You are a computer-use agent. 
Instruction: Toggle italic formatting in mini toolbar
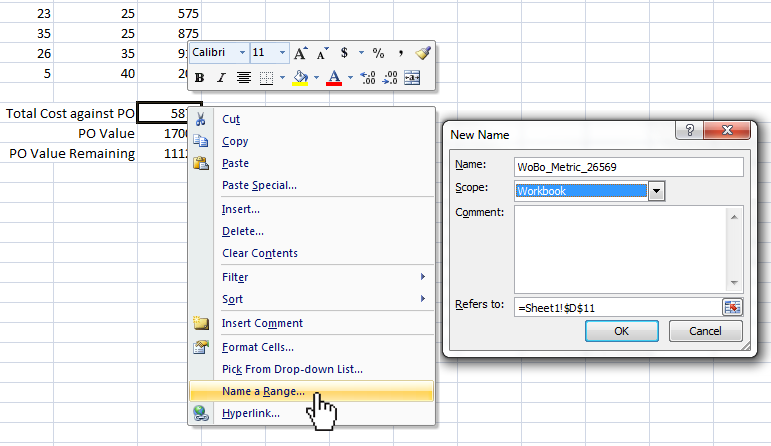point(220,77)
